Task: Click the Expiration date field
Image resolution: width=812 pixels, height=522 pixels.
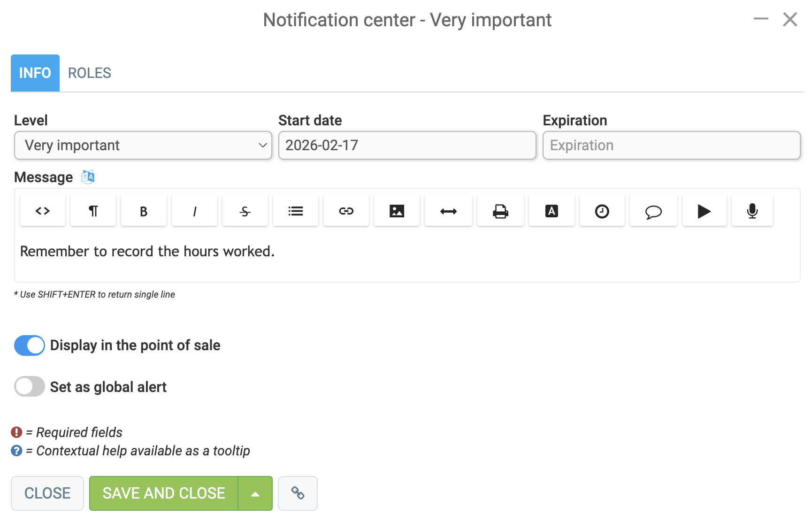Action: [672, 145]
